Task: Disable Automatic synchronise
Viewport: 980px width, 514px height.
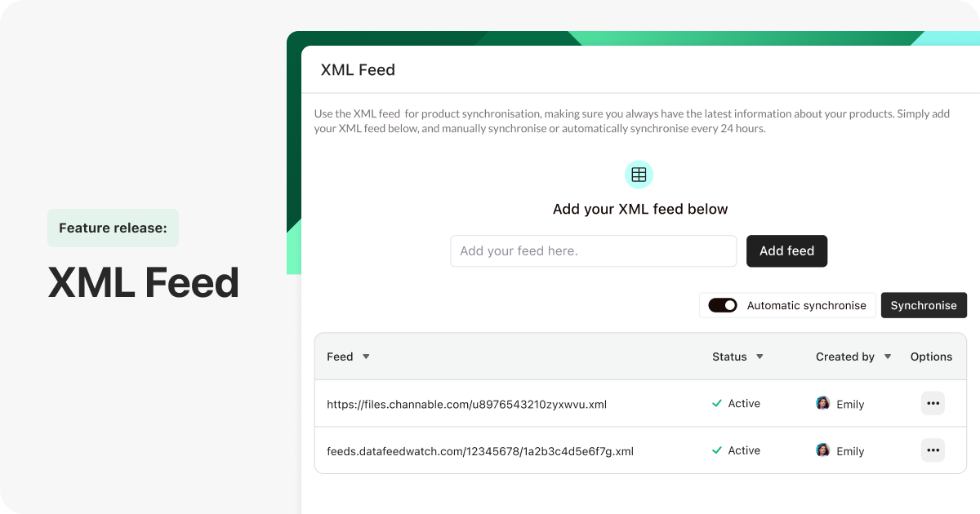Action: pyautogui.click(x=722, y=304)
